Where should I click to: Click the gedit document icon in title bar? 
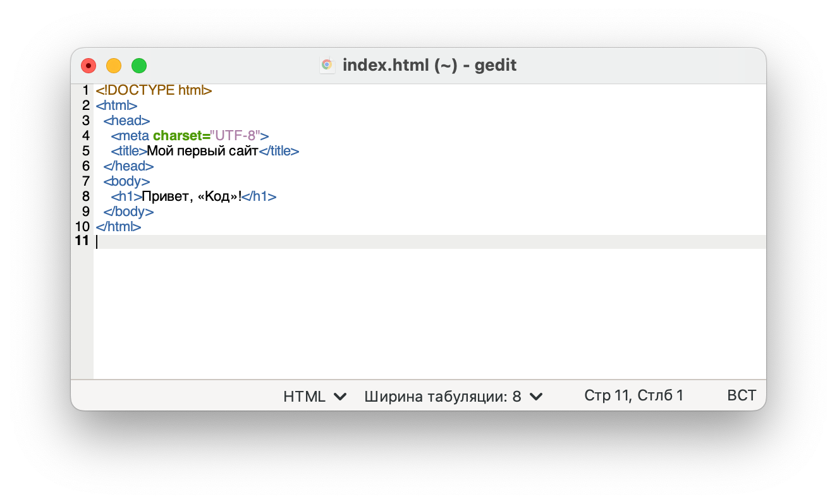pyautogui.click(x=327, y=64)
